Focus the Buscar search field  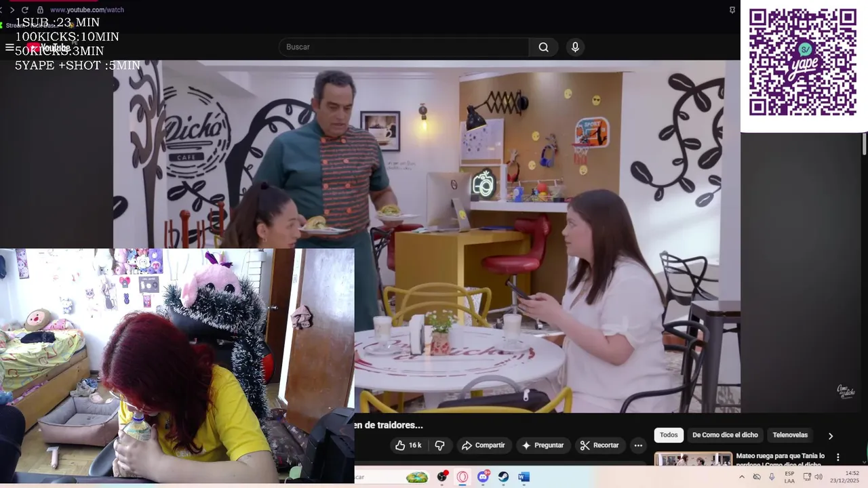pyautogui.click(x=404, y=47)
